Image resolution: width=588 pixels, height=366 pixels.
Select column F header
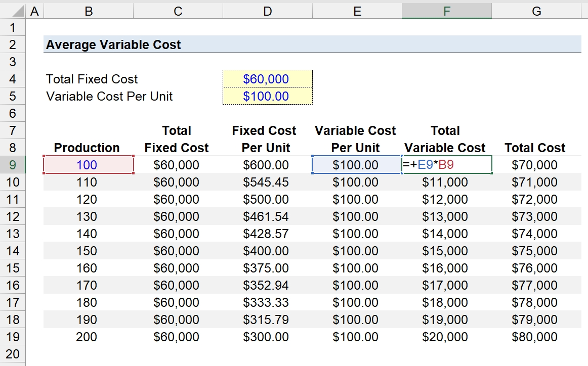(x=447, y=11)
